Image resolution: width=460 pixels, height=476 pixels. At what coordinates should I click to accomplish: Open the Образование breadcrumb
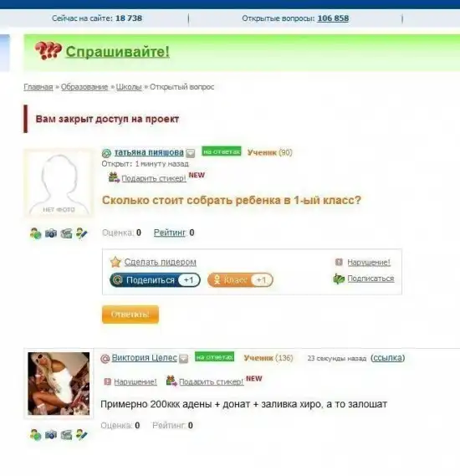click(84, 87)
